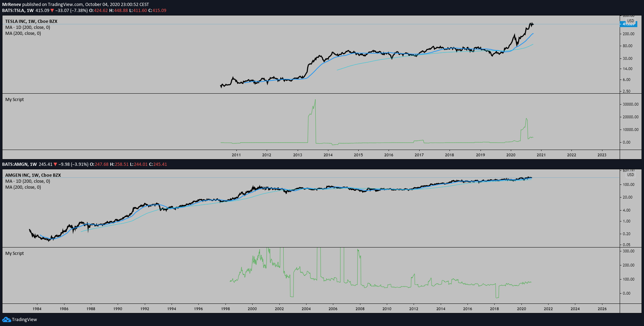Click the 1984 label on the time axis
Viewport: 644px width, 326px height.
coord(37,309)
